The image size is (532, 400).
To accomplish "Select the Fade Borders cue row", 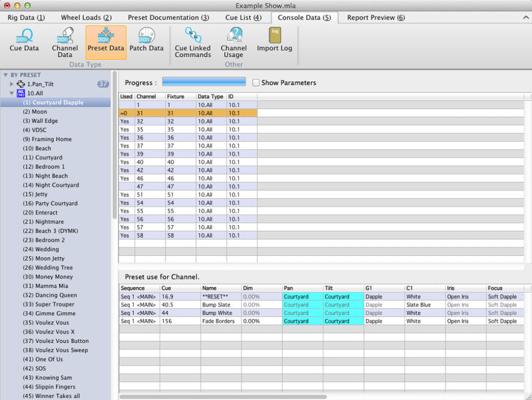I will point(219,321).
